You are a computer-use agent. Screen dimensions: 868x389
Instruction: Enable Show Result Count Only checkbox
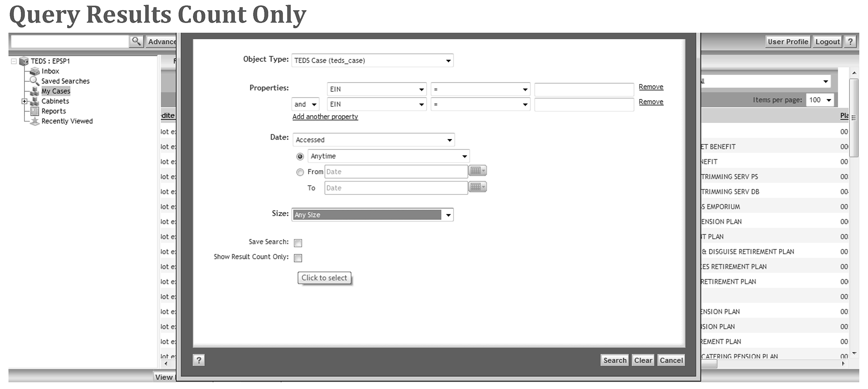(298, 258)
